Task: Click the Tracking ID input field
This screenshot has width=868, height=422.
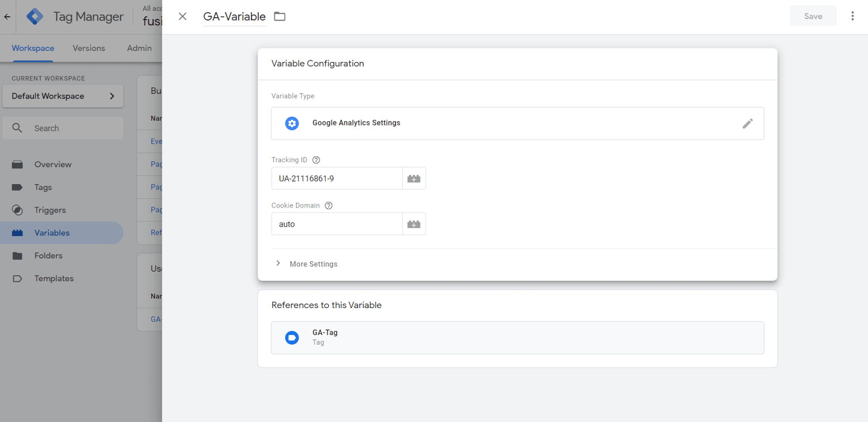Action: tap(336, 179)
